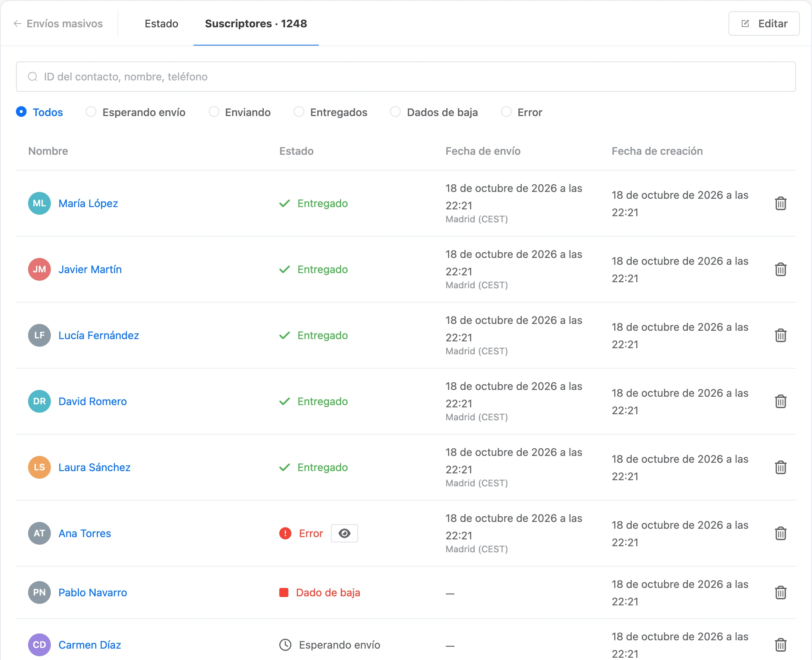The image size is (812, 660).
Task: Click the trash icon for Laura Sánchez
Action: pos(781,467)
